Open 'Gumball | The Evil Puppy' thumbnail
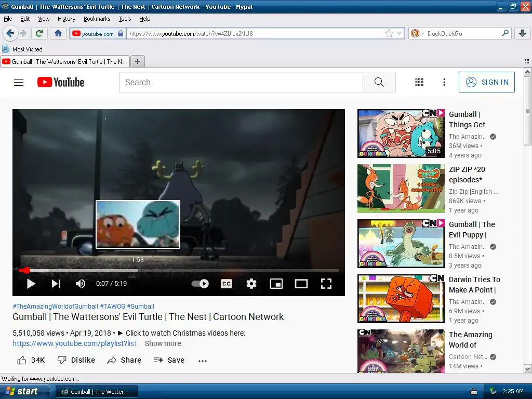Viewport: 532px width, 399px height. coord(401,243)
